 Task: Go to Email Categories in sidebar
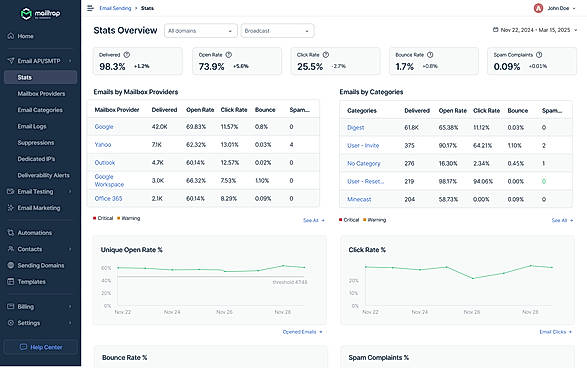pos(40,110)
